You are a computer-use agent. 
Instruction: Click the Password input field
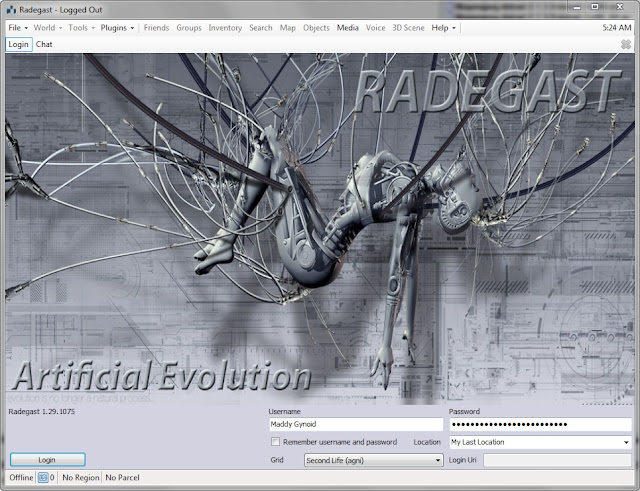[x=540, y=424]
